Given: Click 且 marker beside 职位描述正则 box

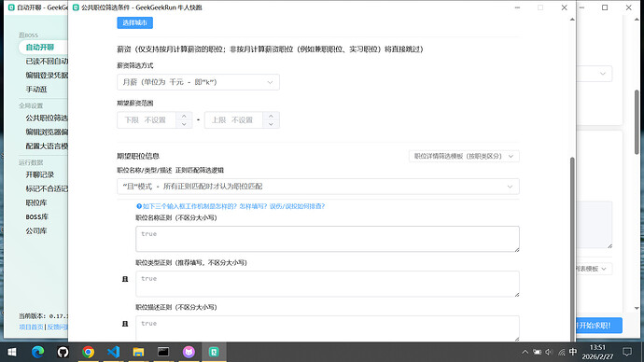Looking at the screenshot, I should coord(125,324).
